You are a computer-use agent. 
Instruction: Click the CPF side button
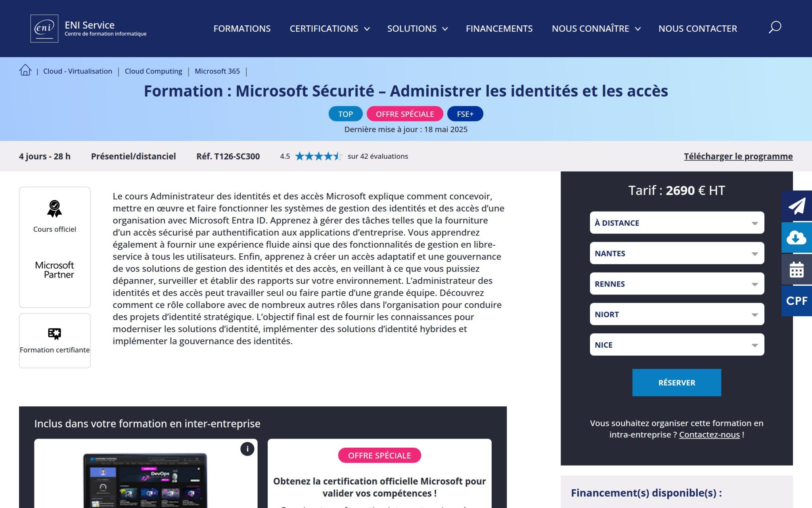click(x=797, y=301)
